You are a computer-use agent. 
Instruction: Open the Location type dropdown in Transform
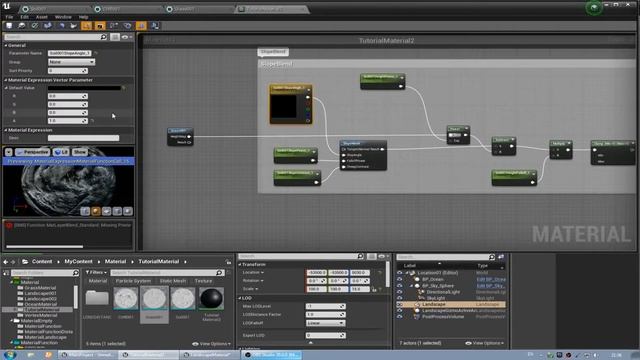(x=253, y=273)
